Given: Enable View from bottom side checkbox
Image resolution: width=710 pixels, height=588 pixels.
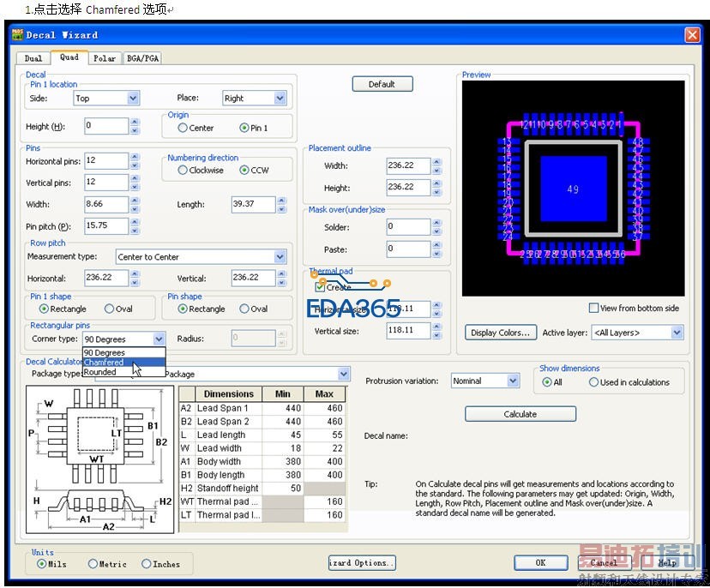Looking at the screenshot, I should click(x=593, y=309).
